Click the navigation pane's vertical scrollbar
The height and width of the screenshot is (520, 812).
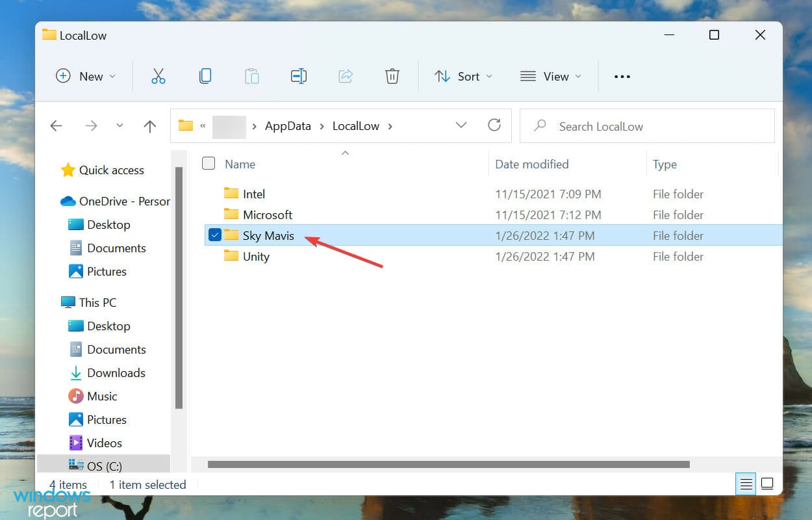click(x=179, y=288)
